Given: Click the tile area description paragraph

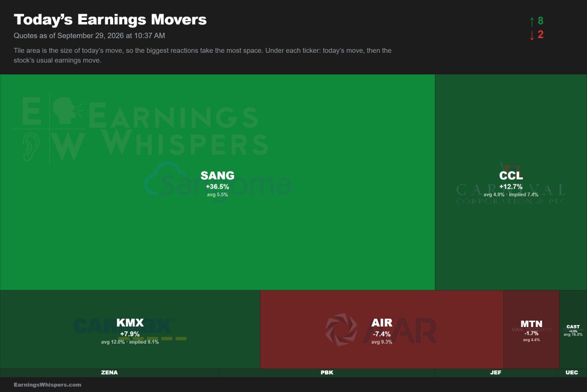Looking at the screenshot, I should tap(203, 55).
